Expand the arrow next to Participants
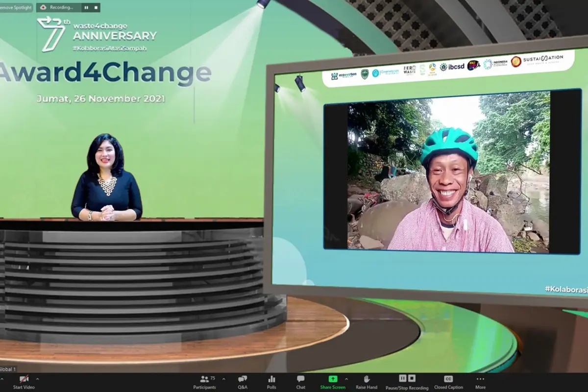 point(224,379)
